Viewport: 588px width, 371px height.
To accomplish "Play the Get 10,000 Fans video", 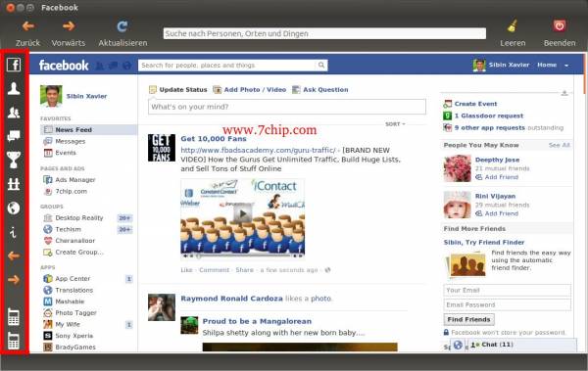I will 243,214.
